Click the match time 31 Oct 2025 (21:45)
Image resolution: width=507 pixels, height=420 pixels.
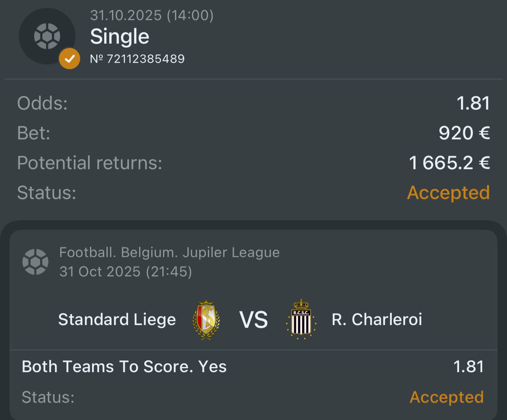126,272
